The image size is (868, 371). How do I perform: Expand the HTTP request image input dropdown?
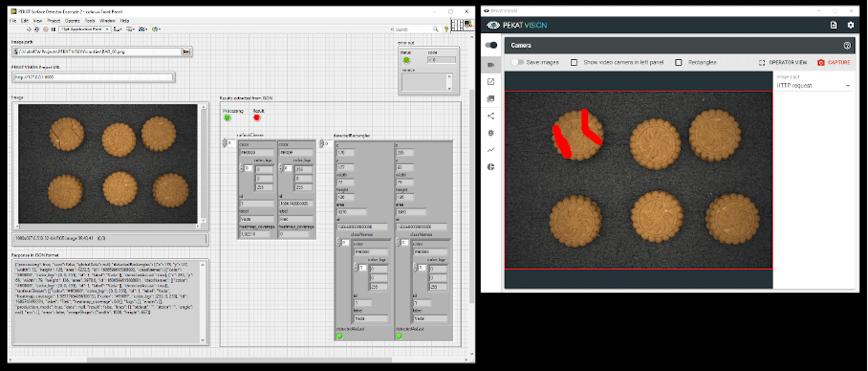tap(813, 86)
